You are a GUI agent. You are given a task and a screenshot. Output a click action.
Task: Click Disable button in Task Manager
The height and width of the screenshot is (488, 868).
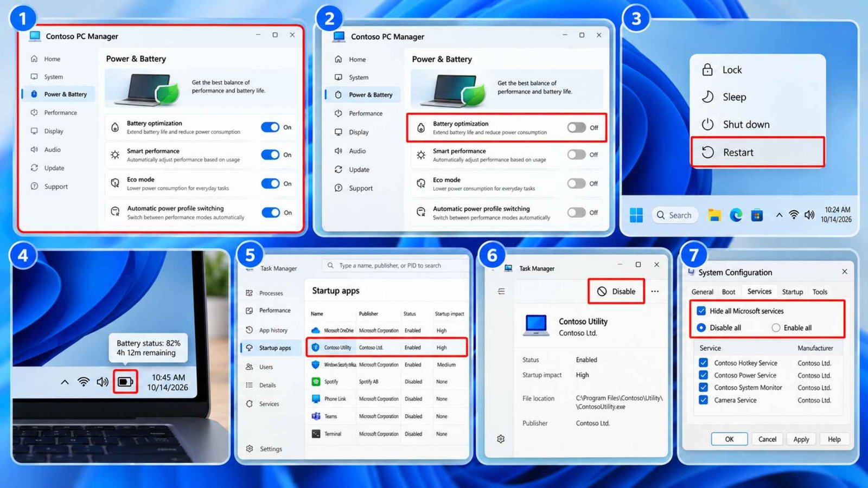click(x=616, y=291)
